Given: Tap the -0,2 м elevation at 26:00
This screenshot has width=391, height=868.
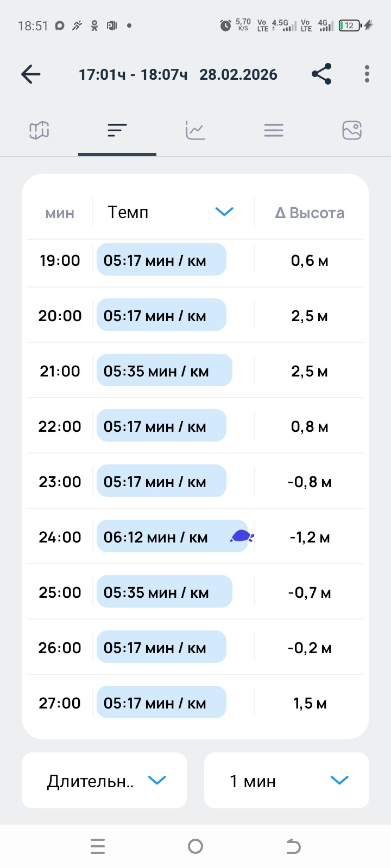Looking at the screenshot, I should pyautogui.click(x=310, y=648).
